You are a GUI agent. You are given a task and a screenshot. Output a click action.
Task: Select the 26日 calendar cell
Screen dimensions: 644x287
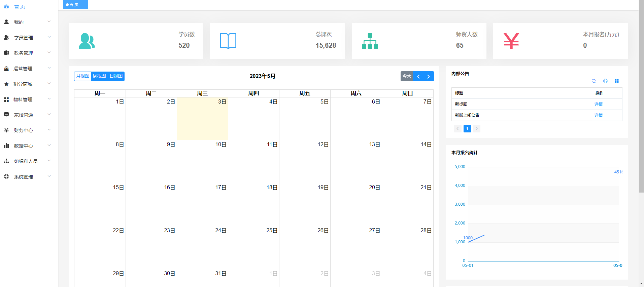click(305, 247)
